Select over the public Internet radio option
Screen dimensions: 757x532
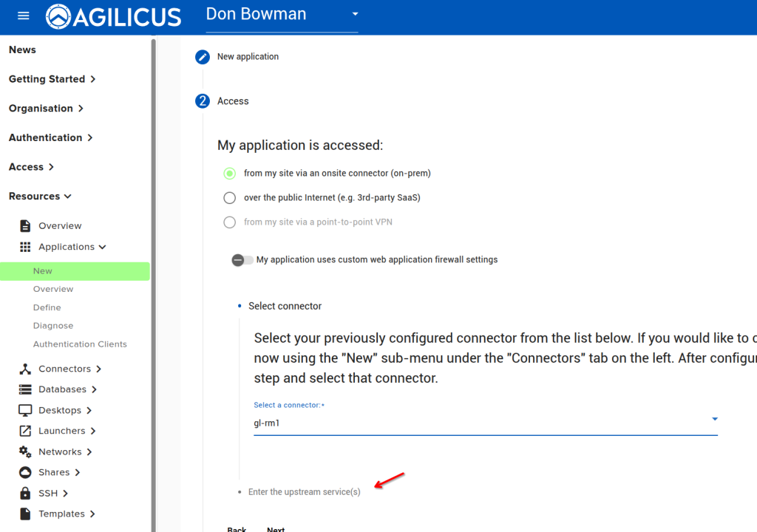tap(229, 197)
